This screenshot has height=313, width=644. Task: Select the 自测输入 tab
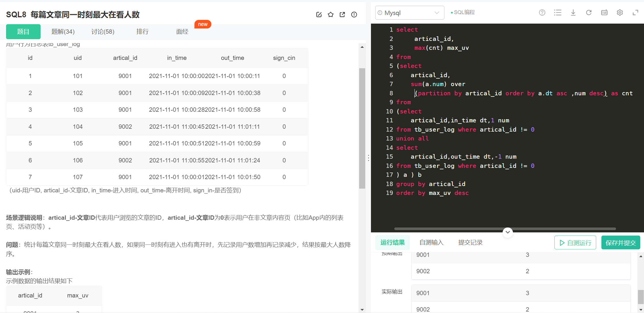[x=431, y=242]
